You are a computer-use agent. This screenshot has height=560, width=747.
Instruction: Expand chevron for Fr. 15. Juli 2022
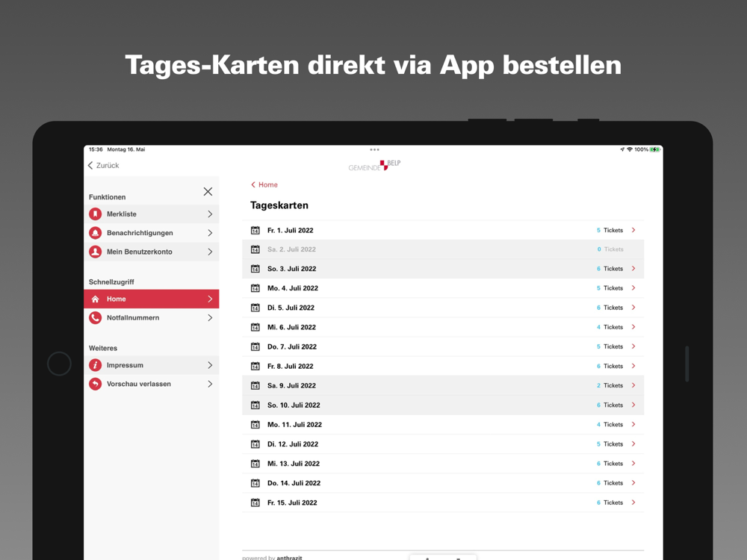click(x=633, y=503)
